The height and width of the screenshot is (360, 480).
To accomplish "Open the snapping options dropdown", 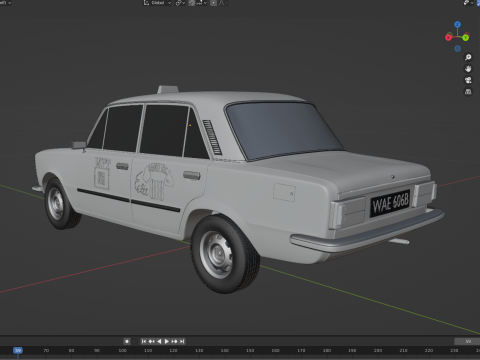I will 202,3.
